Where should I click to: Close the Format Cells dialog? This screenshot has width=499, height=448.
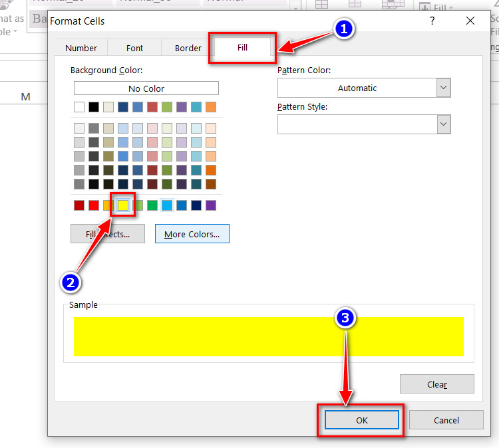pos(470,21)
